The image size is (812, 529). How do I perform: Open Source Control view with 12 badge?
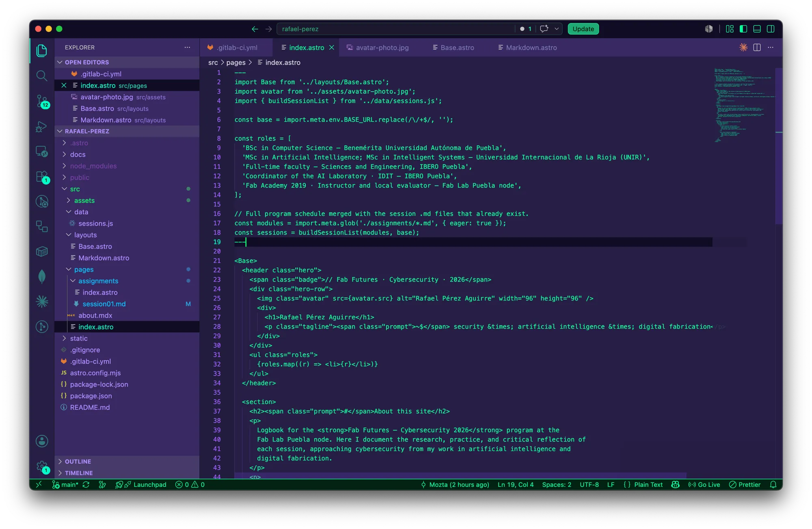coord(42,101)
